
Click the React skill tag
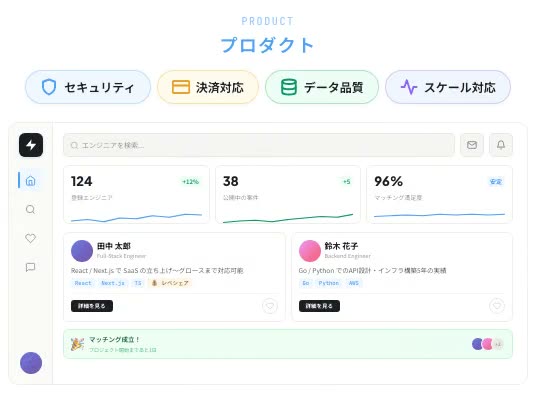[x=83, y=283]
